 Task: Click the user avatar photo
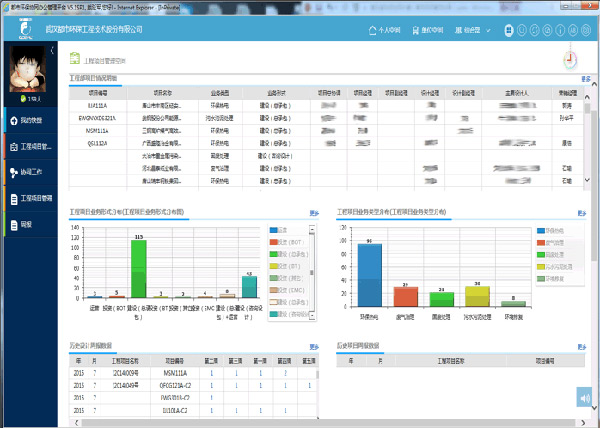29,71
